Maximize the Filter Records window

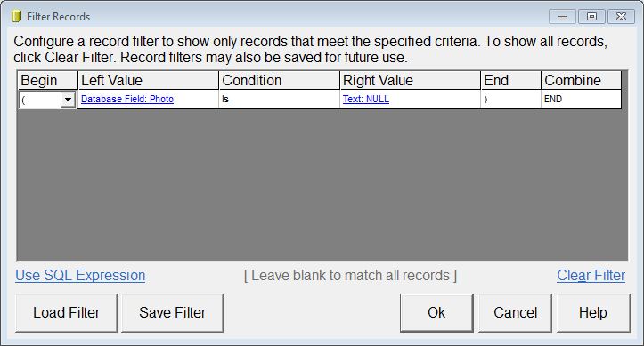point(591,16)
